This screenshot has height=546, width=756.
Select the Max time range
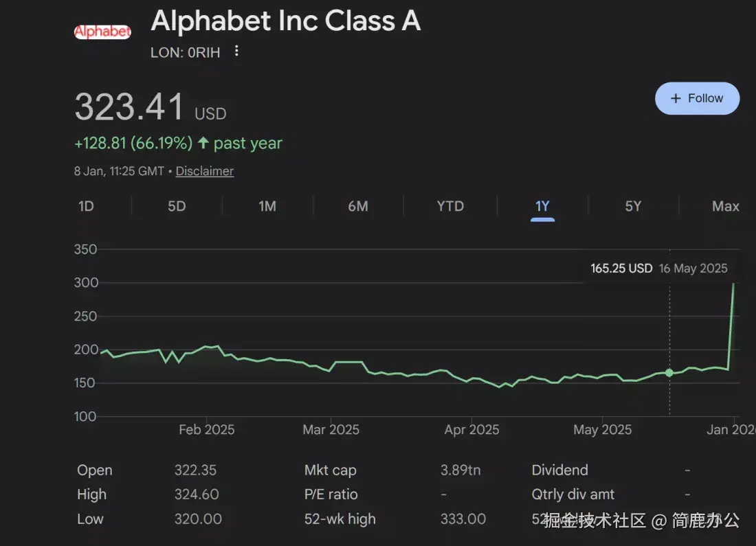(x=725, y=206)
